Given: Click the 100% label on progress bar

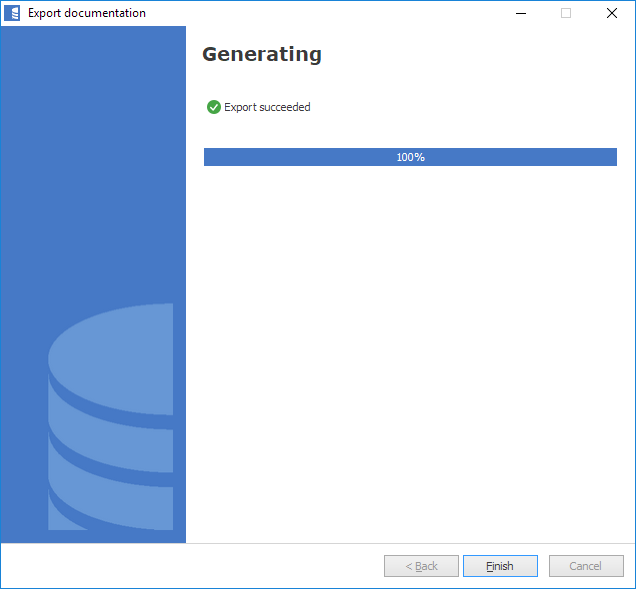Looking at the screenshot, I should 410,157.
